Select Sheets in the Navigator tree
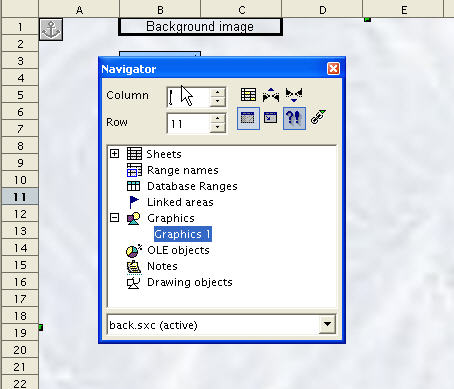This screenshot has height=389, width=454. (164, 154)
